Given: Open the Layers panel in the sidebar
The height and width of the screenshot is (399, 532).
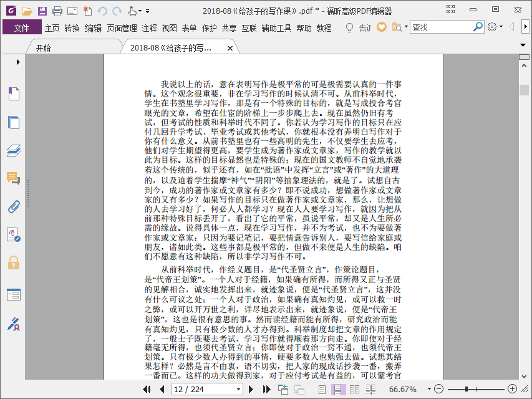Looking at the screenshot, I should pos(14,150).
